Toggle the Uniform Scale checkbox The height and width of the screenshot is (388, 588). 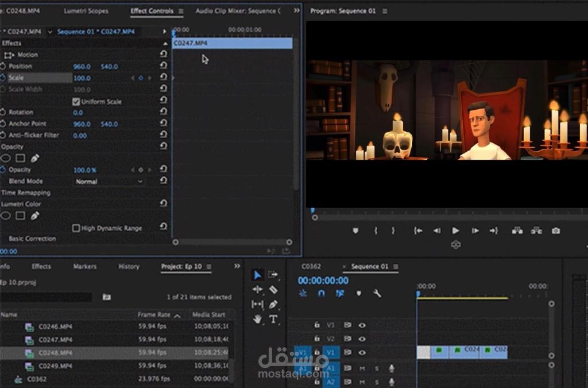76,102
